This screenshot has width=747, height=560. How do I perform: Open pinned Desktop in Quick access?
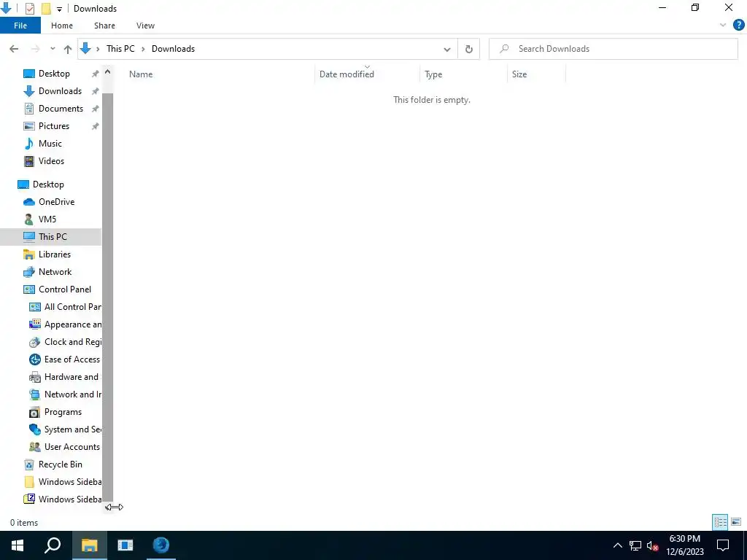[x=54, y=74]
